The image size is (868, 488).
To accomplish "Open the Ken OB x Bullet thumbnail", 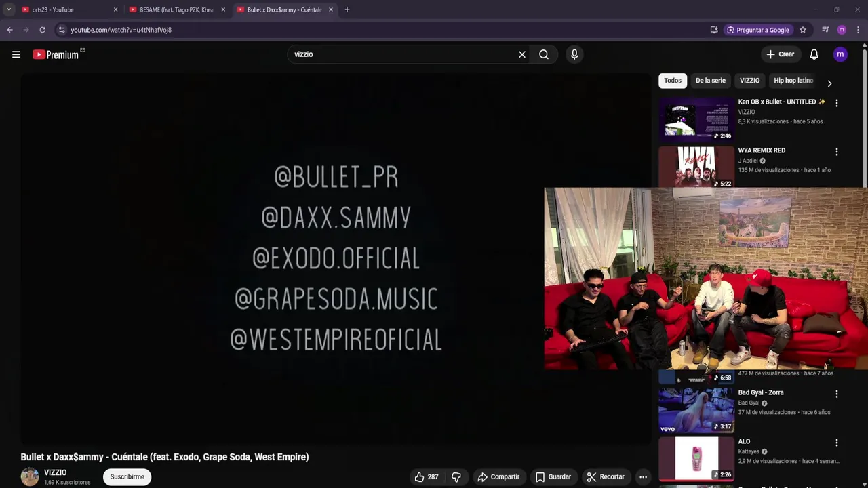I will pos(696,119).
